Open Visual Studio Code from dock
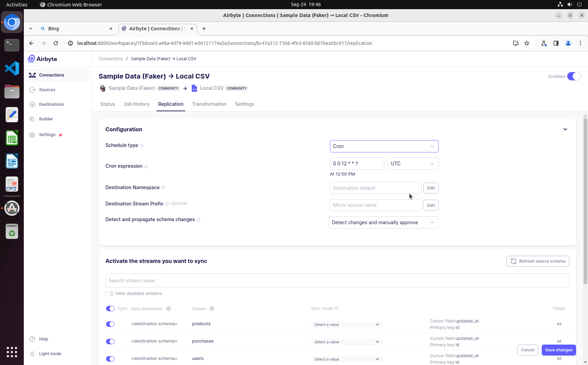This screenshot has height=365, width=588. (12, 68)
